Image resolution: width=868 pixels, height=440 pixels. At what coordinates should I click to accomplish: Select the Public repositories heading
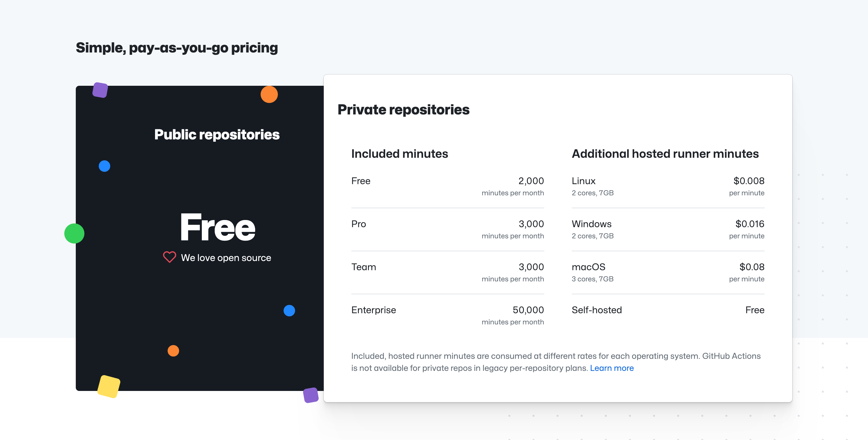(217, 135)
